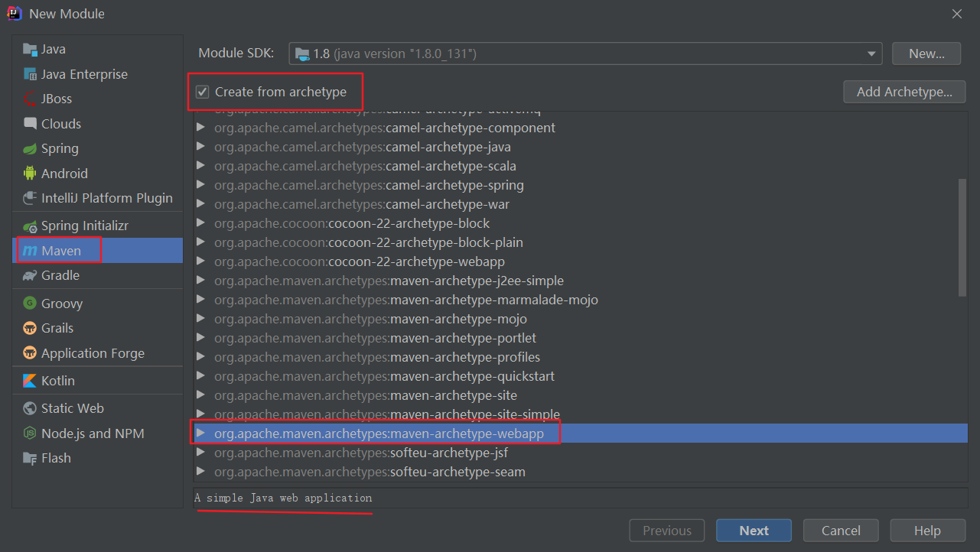Select the Application Forge icon
This screenshot has height=552, width=980.
click(30, 353)
